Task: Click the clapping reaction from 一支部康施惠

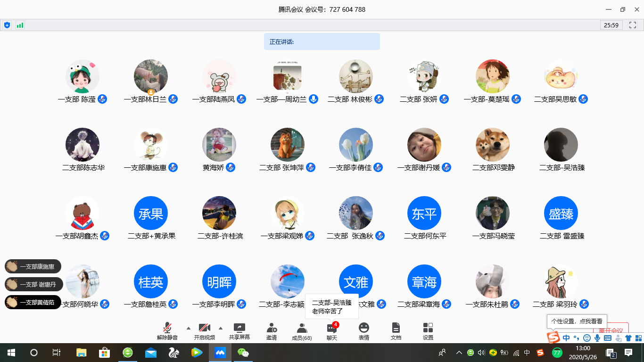Action: coord(33,266)
